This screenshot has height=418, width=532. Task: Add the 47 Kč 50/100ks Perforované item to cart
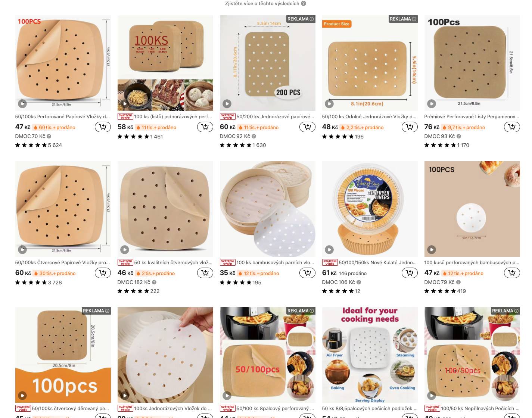103,127
